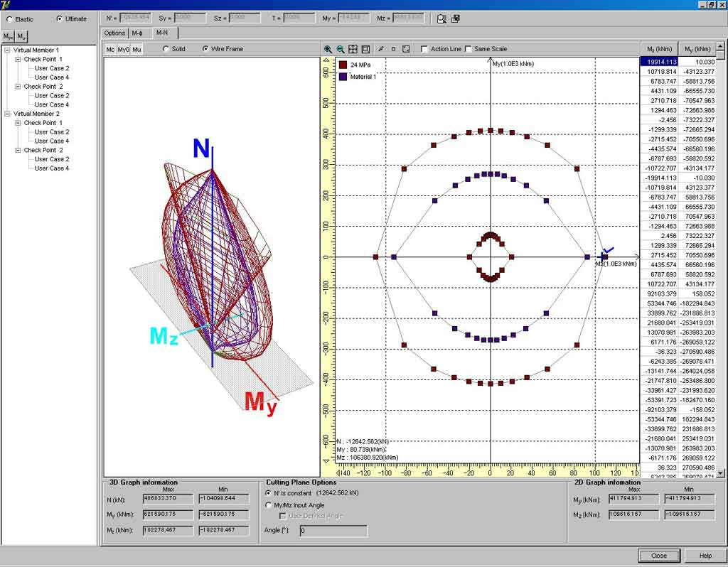Click the My0 view button
The height and width of the screenshot is (567, 728).
pos(123,49)
